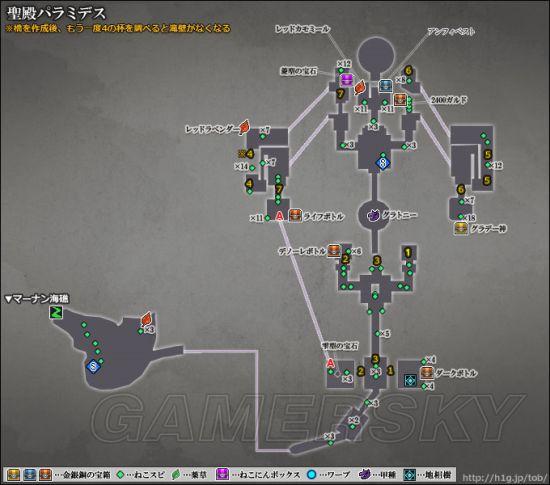This screenshot has height=485, width=550.
Task: Click the purple box icon in the legend
Action: [x=223, y=474]
